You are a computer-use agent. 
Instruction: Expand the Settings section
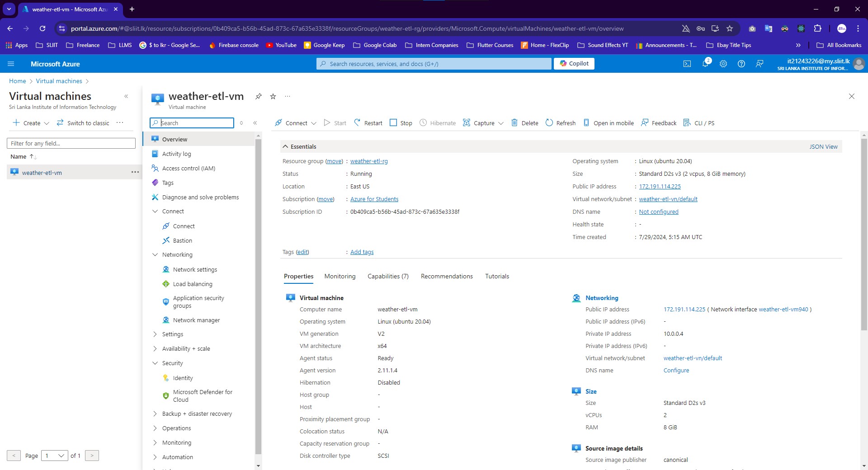tap(156, 334)
